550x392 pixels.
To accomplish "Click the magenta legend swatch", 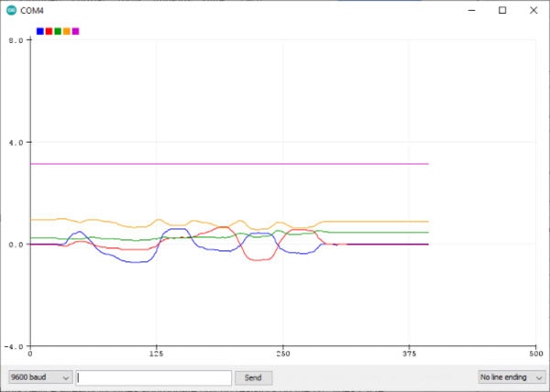I will click(75, 31).
